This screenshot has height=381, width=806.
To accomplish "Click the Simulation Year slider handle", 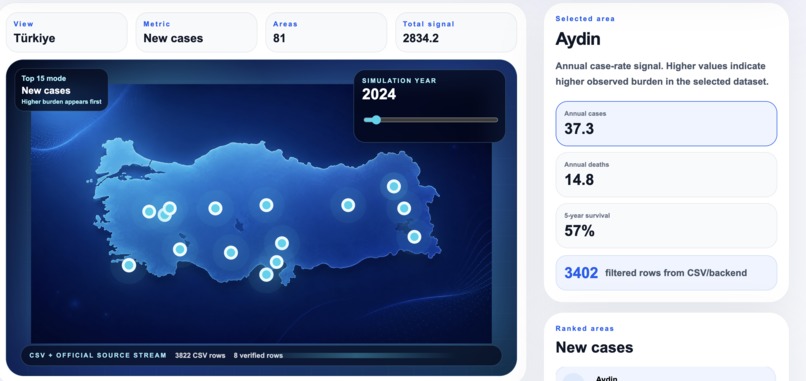I will pos(376,120).
